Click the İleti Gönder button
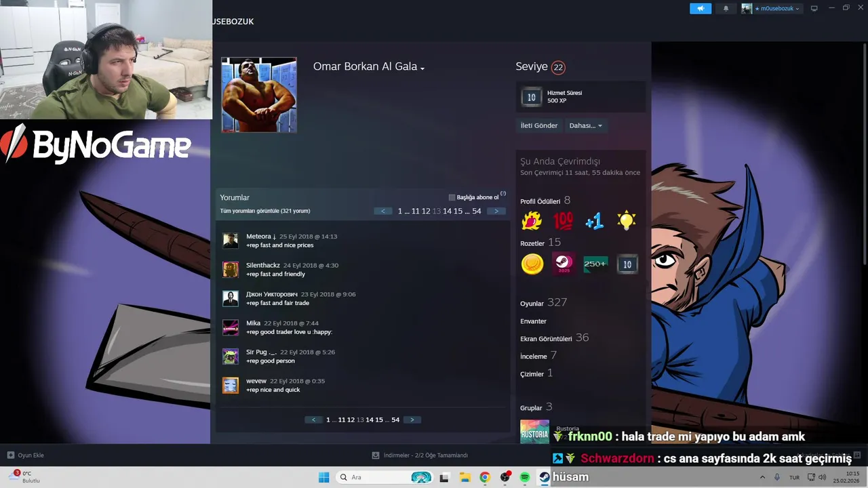Screen dimensions: 868x488 pyautogui.click(x=539, y=125)
